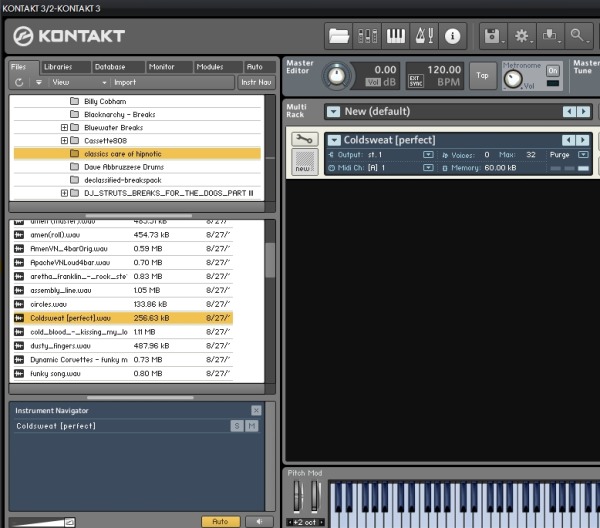Expand the Bluewater Breaks folder

[64, 127]
